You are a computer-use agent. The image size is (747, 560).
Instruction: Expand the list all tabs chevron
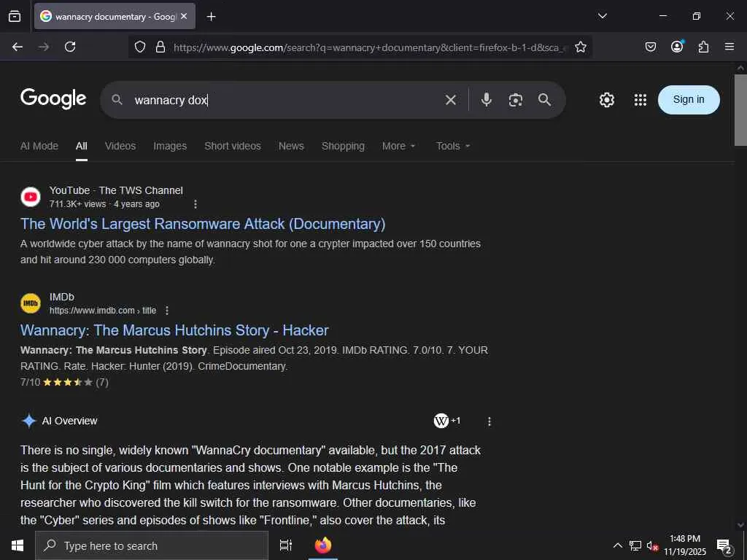click(x=602, y=16)
